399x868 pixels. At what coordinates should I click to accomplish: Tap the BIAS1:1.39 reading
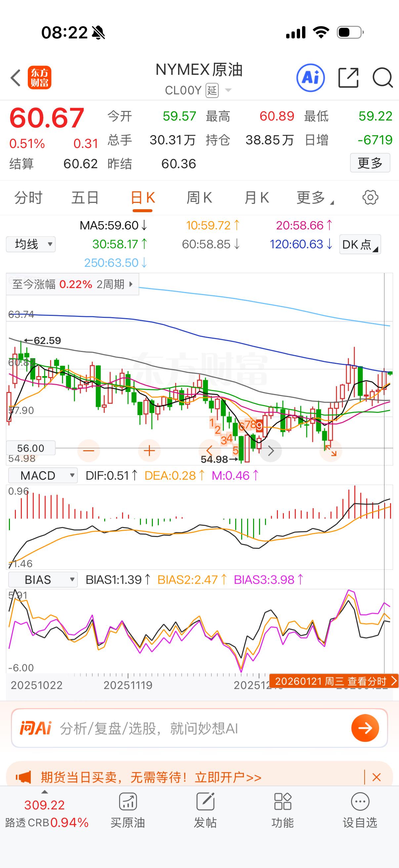pos(118,580)
